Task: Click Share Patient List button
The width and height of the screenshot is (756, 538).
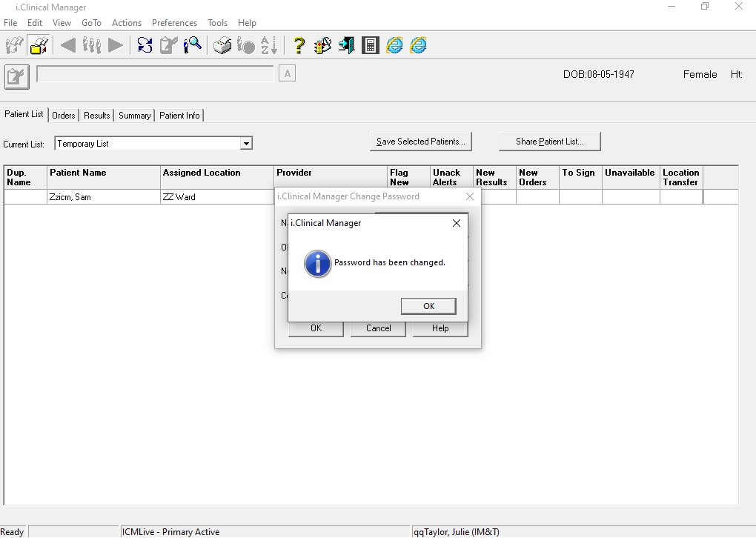Action: [x=550, y=142]
